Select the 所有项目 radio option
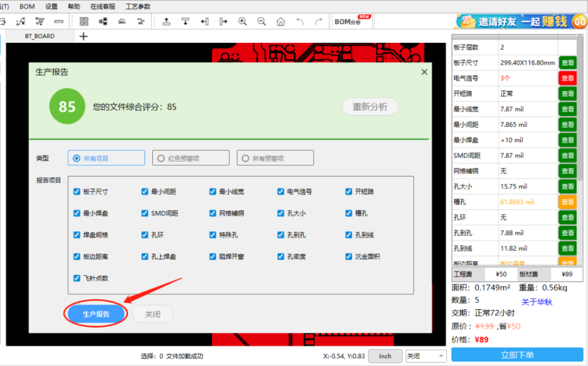Screen dimensions: 588x366 point(106,158)
